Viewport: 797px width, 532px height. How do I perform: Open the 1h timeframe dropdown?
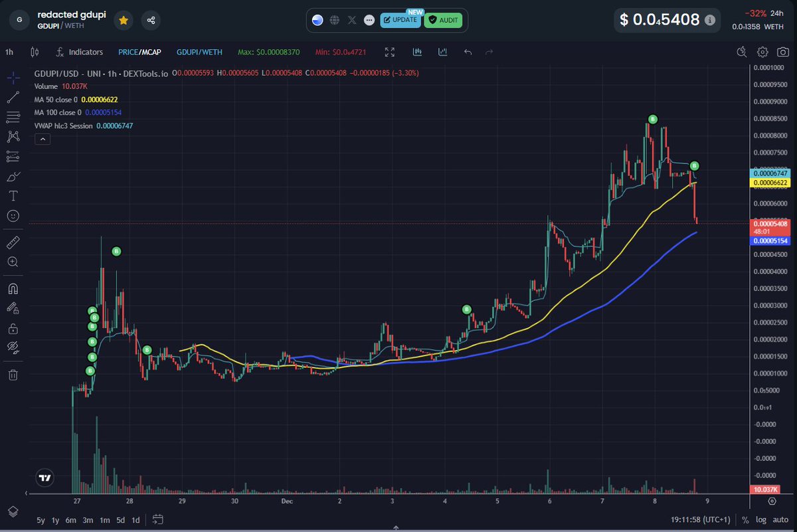9,51
